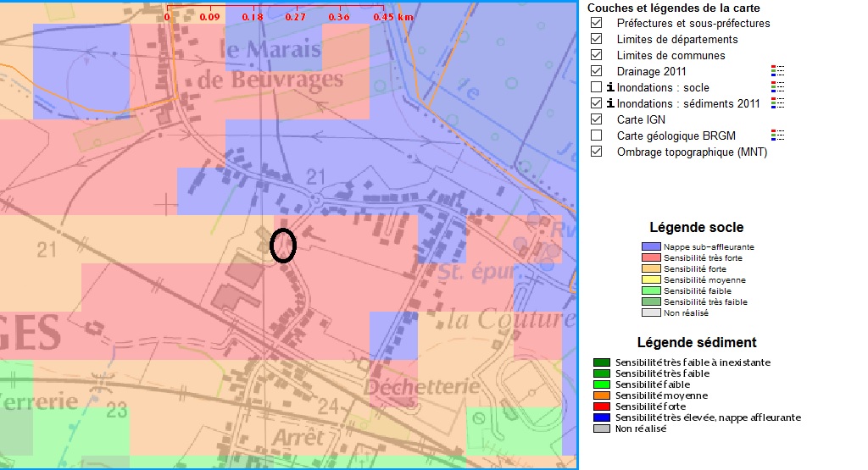This screenshot has width=868, height=470.
Task: Click the Inondations : sédiments 2011 label
Action: click(x=688, y=103)
